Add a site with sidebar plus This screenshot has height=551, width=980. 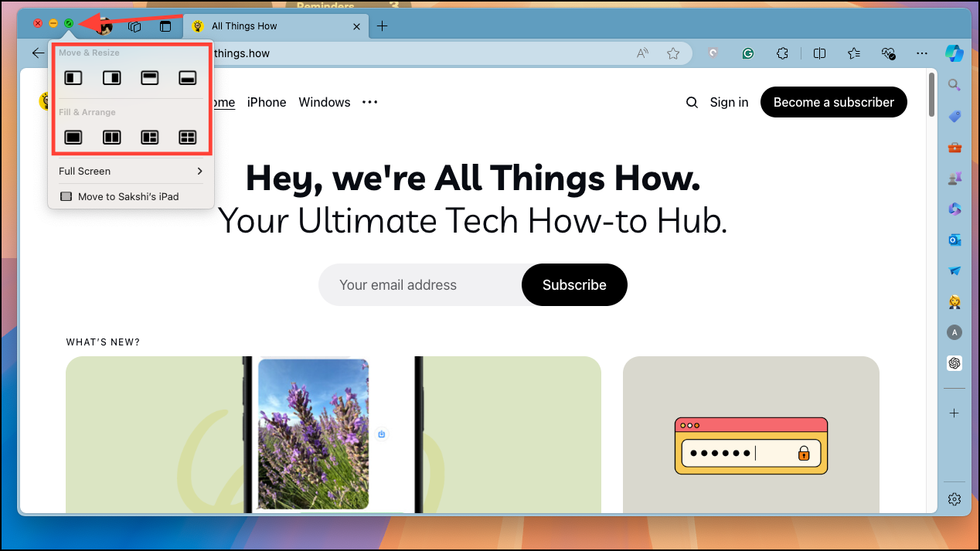954,413
